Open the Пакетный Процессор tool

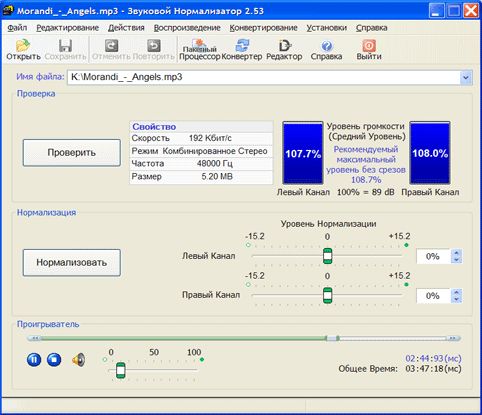[x=199, y=46]
